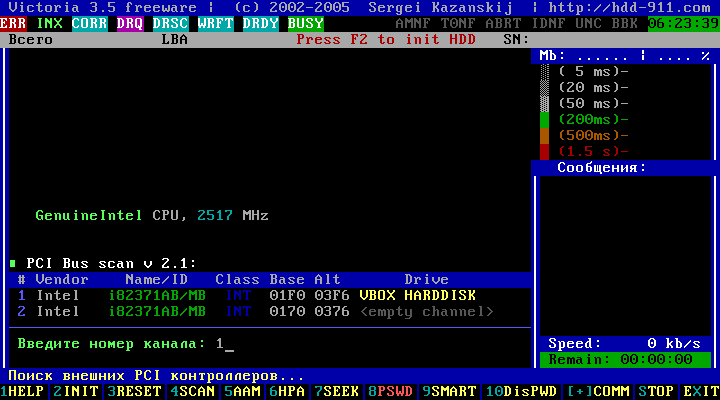
Task: Click the DRSC status indicator
Action: (x=171, y=23)
